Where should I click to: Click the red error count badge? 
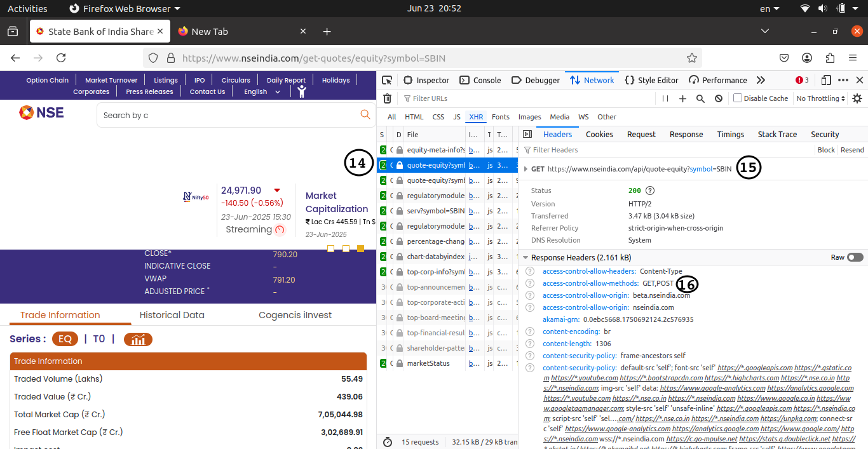click(802, 80)
